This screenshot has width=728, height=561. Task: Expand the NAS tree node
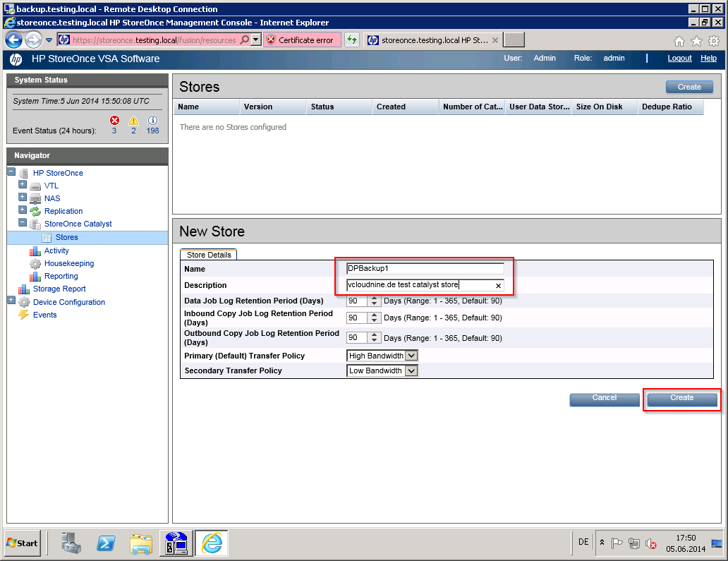(x=23, y=197)
